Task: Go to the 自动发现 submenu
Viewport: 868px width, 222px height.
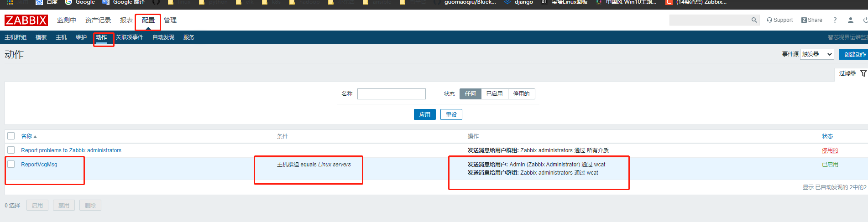Action: [x=163, y=37]
